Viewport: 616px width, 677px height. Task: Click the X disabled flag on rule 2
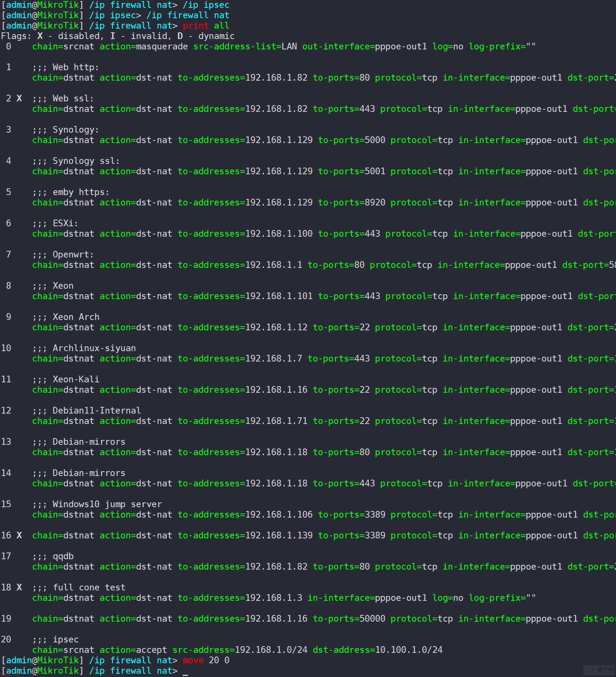click(19, 98)
